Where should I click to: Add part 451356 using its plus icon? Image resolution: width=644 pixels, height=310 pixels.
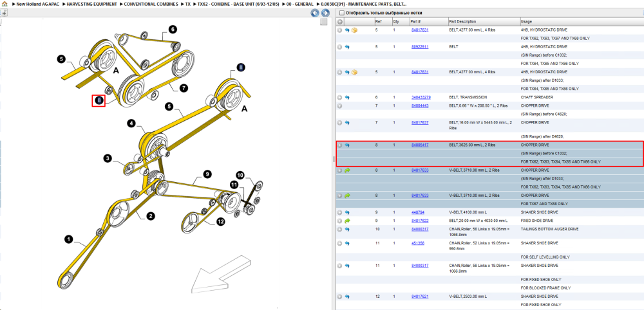pyautogui.click(x=339, y=243)
